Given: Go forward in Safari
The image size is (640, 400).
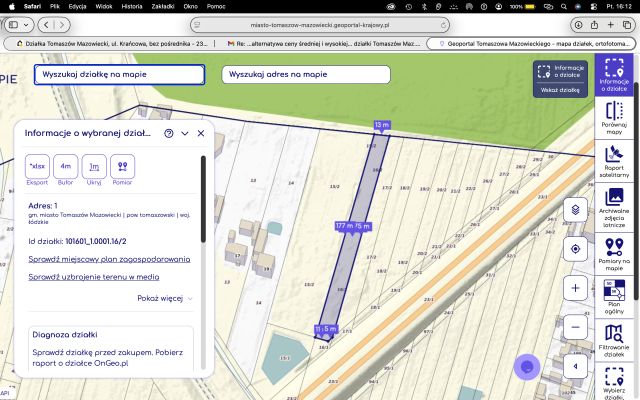Looking at the screenshot, I should point(62,25).
